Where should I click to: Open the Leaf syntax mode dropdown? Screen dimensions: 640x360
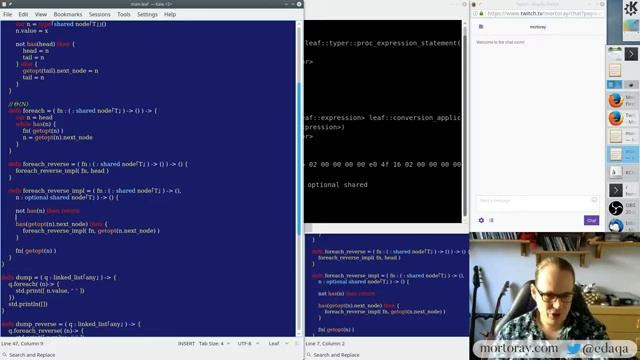(278, 344)
